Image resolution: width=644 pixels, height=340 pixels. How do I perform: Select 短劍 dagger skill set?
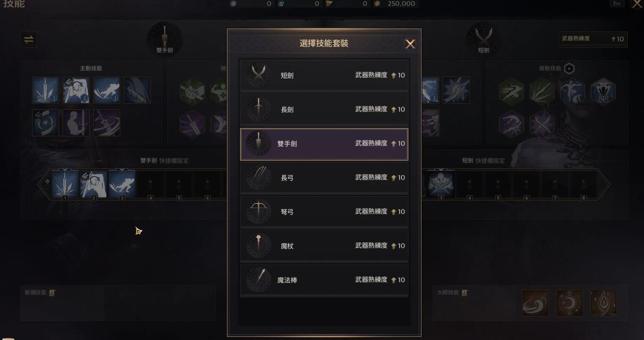pyautogui.click(x=324, y=75)
